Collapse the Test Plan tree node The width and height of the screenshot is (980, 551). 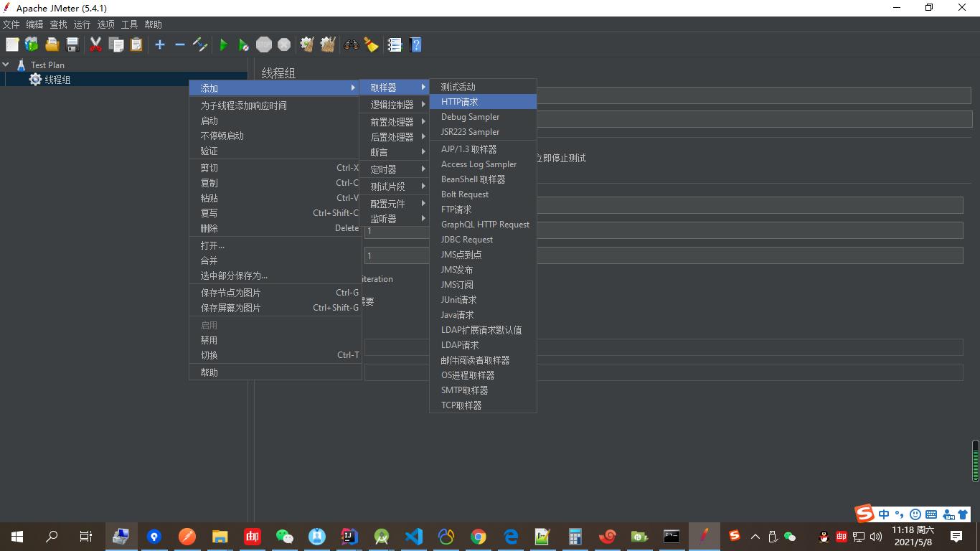(x=6, y=65)
